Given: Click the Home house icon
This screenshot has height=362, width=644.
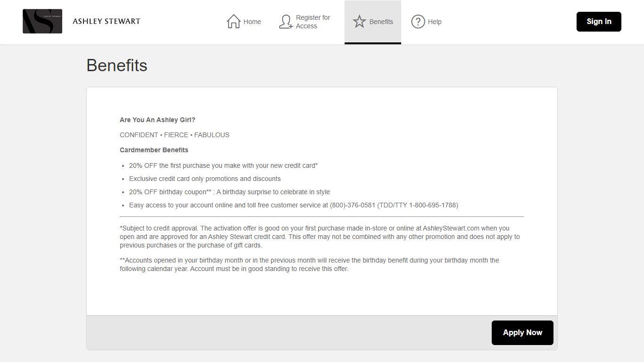Looking at the screenshot, I should [x=233, y=22].
